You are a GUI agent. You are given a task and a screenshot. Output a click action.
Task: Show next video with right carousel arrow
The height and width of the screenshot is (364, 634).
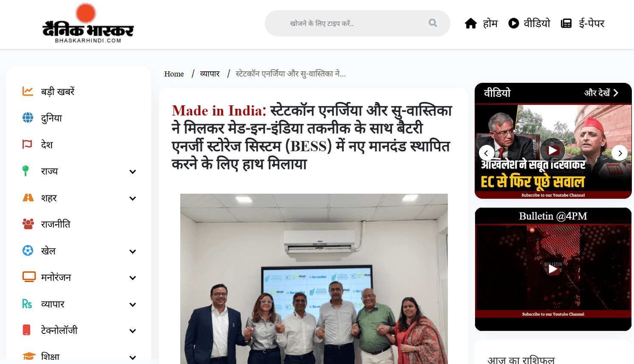coord(620,153)
